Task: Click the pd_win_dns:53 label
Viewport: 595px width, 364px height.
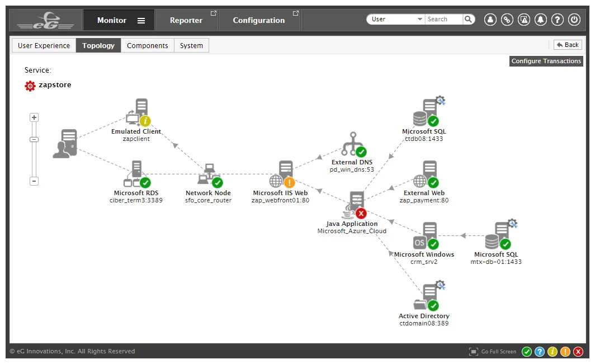Action: pyautogui.click(x=352, y=169)
